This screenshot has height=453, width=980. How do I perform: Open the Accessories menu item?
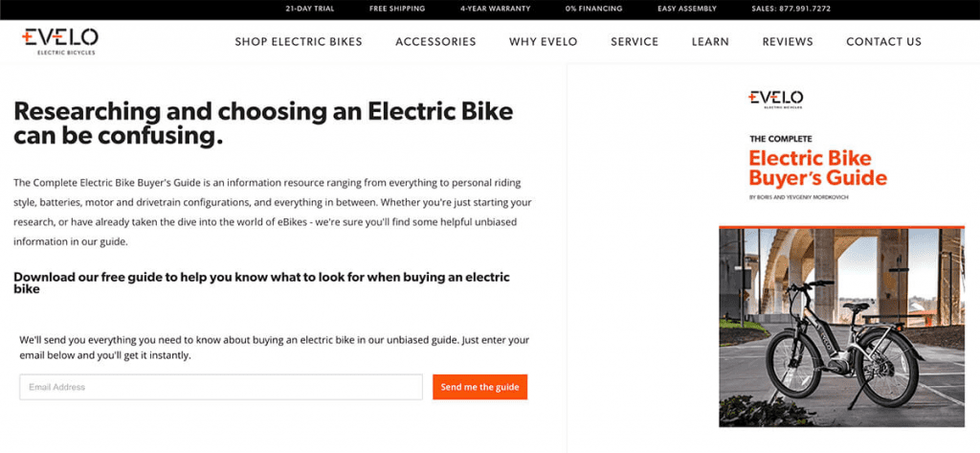pos(435,42)
